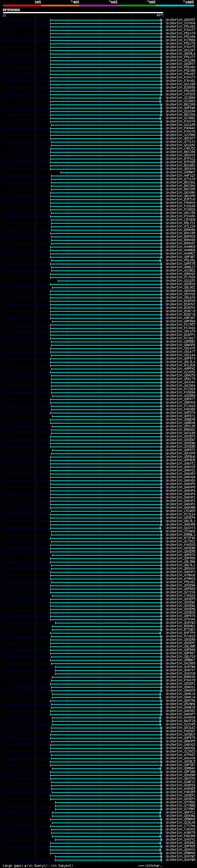Open hit UniRef100_C6THX4
This screenshot has height=868, width=197.
click(180, 23)
